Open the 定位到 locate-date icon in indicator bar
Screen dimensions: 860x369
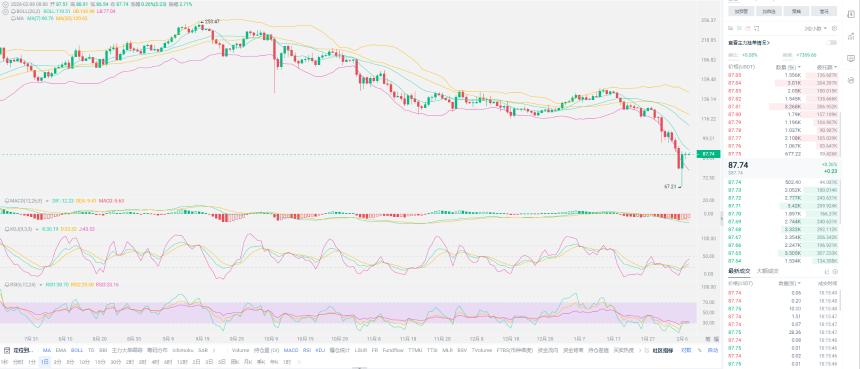tap(7, 350)
